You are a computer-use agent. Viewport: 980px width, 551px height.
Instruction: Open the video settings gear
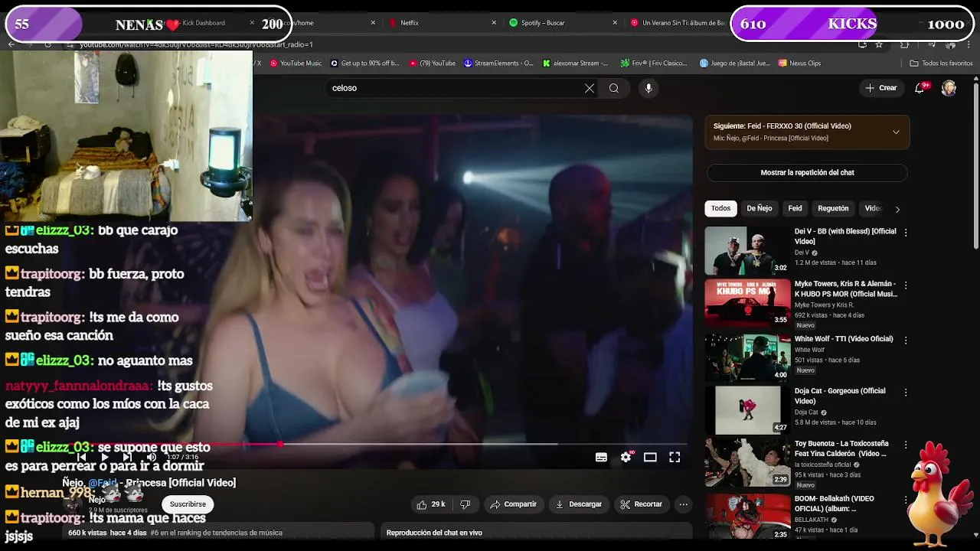click(626, 457)
